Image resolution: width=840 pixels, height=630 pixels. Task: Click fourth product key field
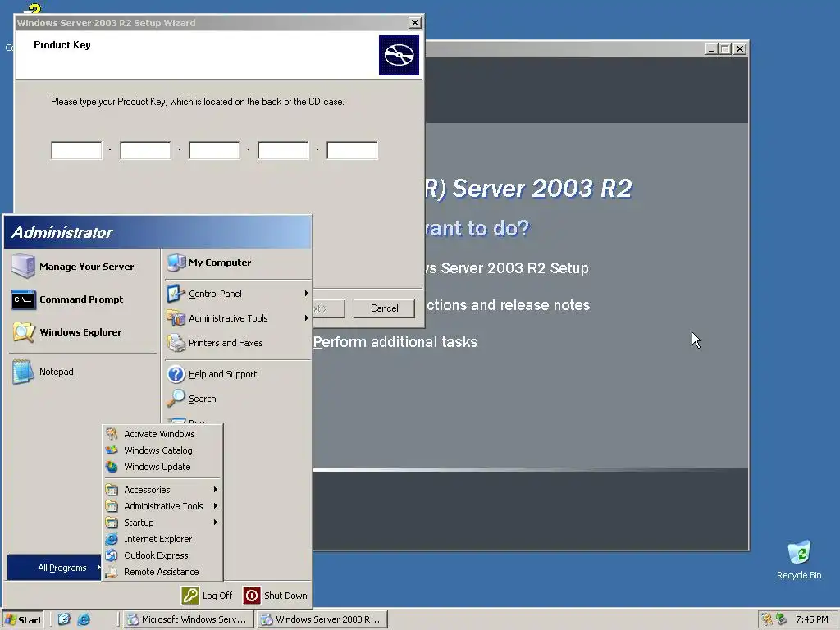283,151
